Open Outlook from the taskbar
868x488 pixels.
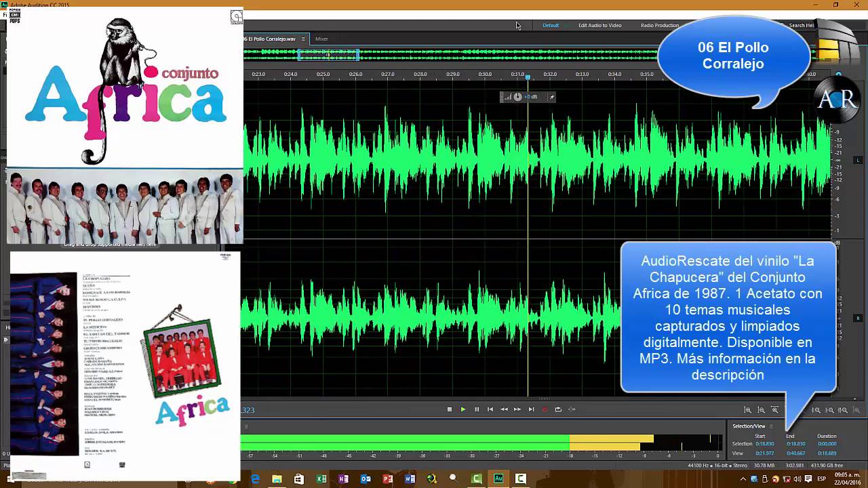coord(366,479)
